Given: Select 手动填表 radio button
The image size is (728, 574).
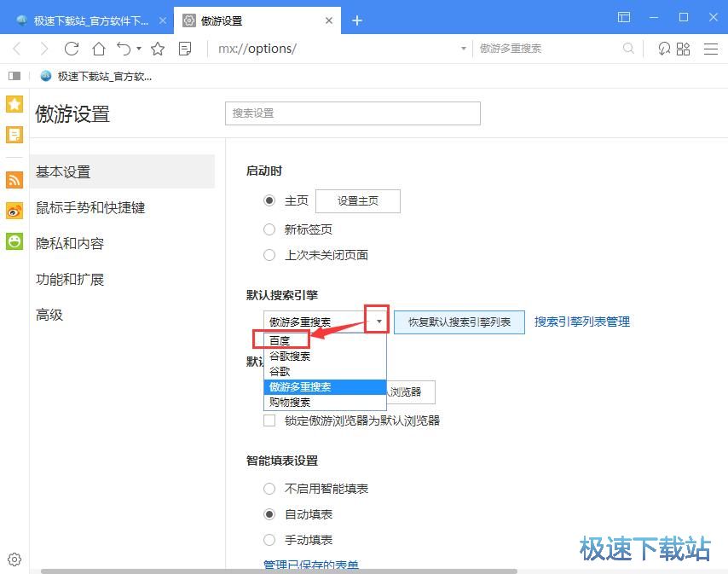Looking at the screenshot, I should click(x=269, y=540).
